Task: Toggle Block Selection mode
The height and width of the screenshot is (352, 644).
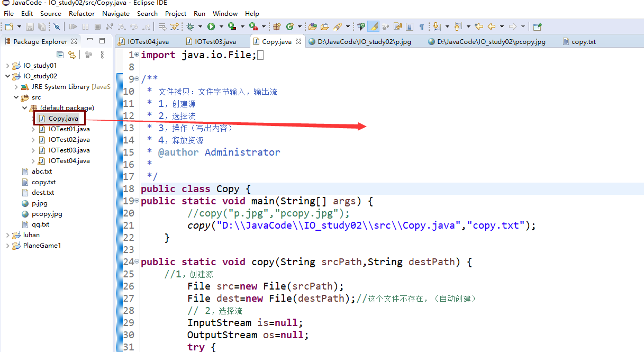Action: [410, 26]
